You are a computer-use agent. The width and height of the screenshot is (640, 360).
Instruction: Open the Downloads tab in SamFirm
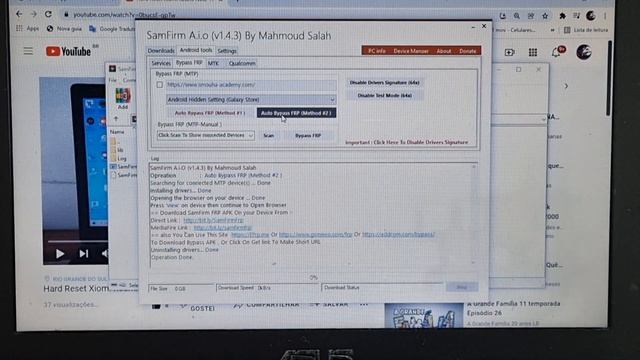coord(161,51)
